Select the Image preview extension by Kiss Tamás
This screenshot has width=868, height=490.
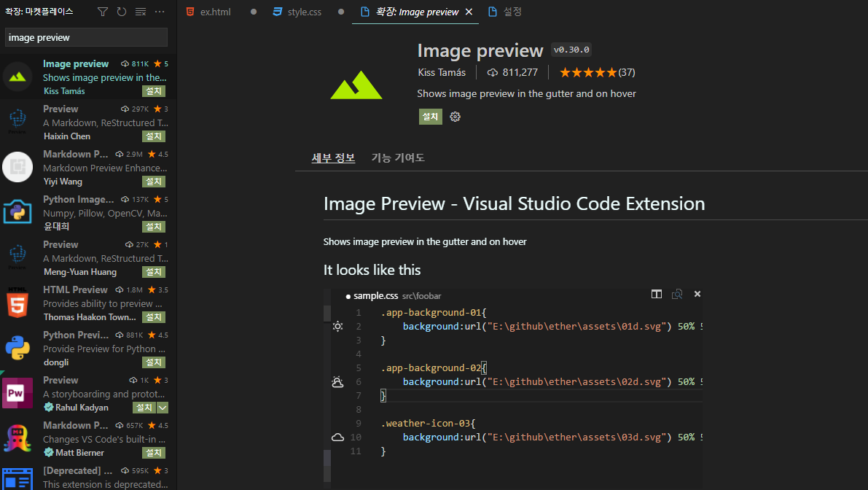click(x=89, y=77)
